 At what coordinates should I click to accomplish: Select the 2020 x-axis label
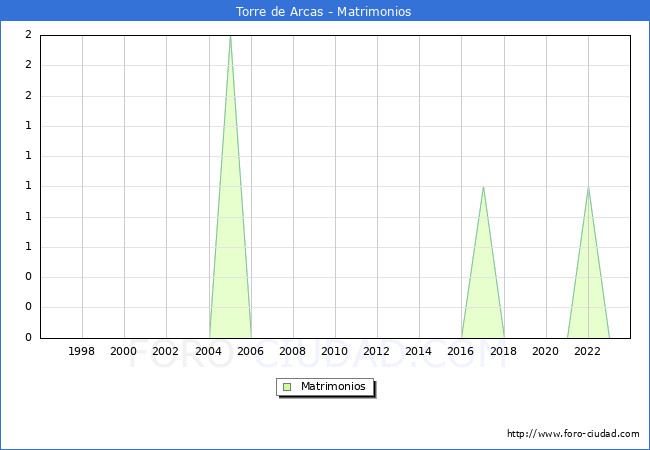(545, 351)
